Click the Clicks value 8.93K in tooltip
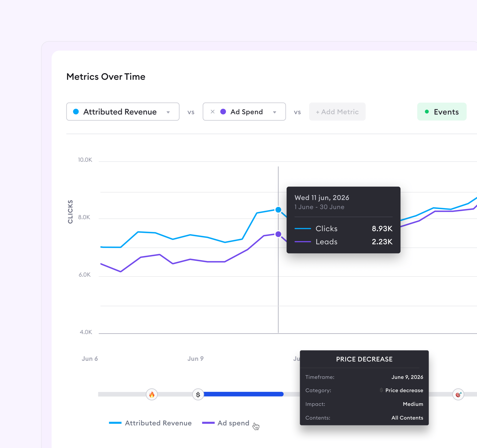Viewport: 477px width, 448px height. coord(382,229)
